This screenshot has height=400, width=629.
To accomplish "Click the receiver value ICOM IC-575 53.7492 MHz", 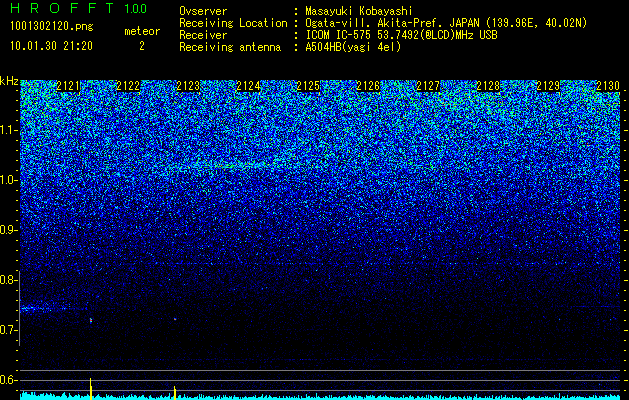I will coord(401,35).
